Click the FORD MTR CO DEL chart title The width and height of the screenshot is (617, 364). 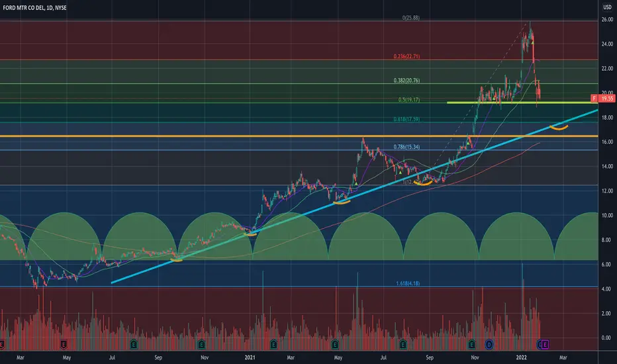pos(34,7)
